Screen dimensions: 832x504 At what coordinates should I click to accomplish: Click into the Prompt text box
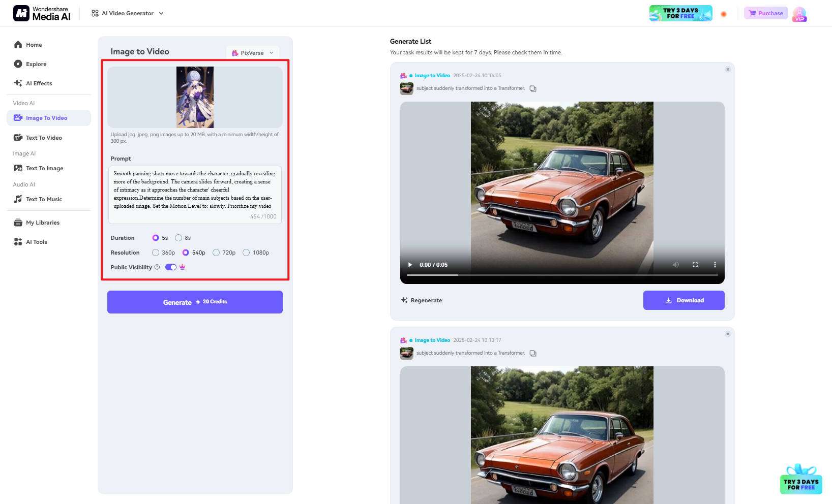[195, 195]
